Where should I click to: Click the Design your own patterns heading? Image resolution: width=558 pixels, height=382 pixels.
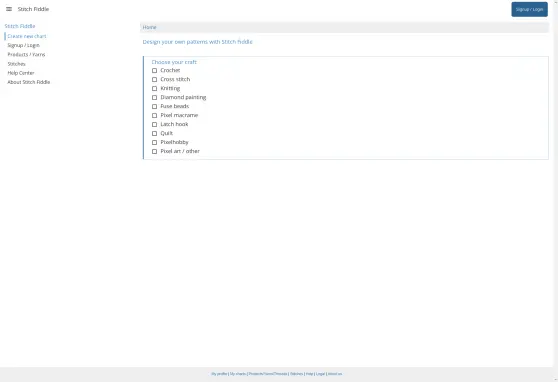tap(198, 42)
